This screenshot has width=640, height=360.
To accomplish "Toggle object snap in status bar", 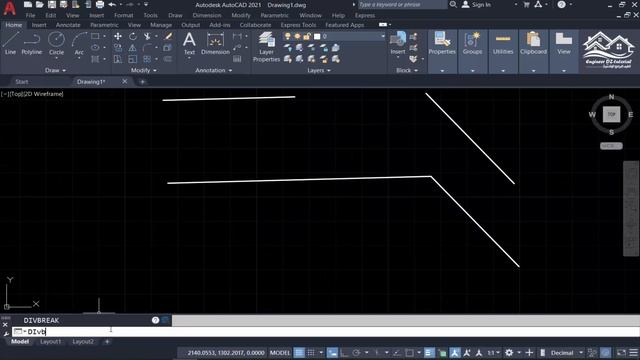I will point(409,353).
